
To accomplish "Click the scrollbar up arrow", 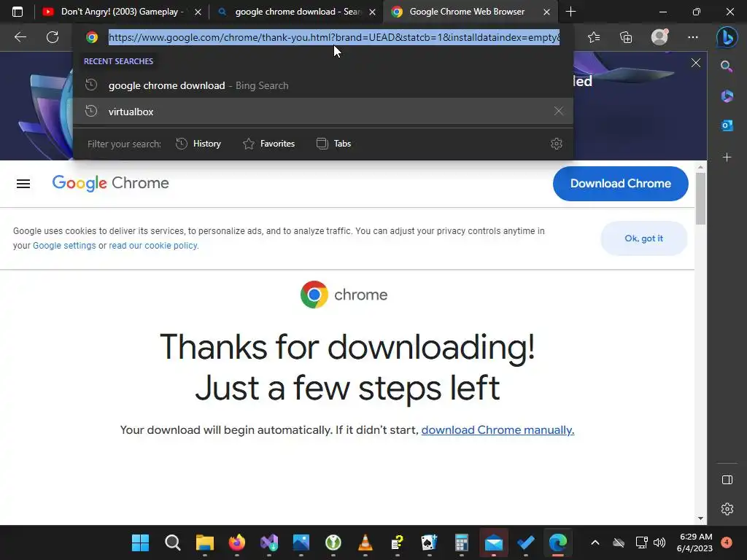I will (x=700, y=167).
